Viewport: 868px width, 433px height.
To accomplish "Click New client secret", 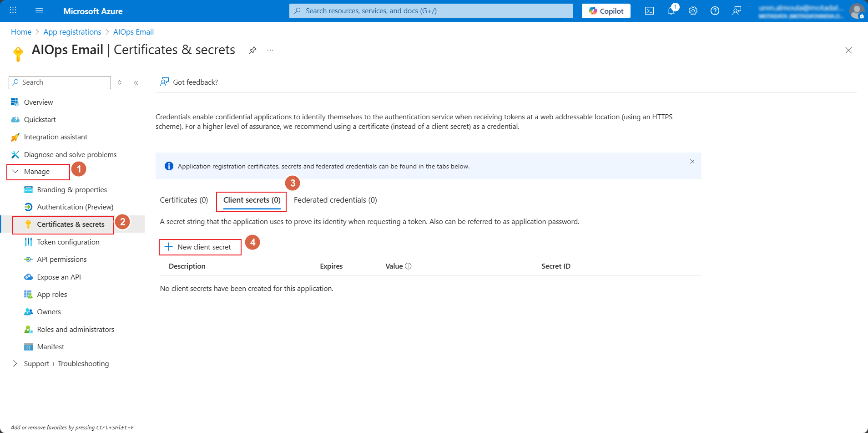I will pyautogui.click(x=200, y=247).
